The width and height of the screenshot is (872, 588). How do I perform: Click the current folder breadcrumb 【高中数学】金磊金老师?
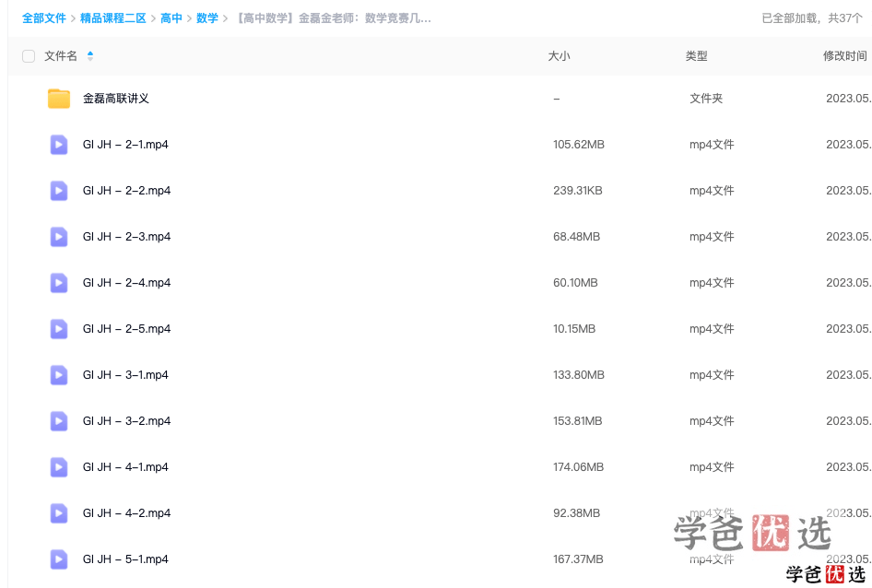pyautogui.click(x=332, y=18)
